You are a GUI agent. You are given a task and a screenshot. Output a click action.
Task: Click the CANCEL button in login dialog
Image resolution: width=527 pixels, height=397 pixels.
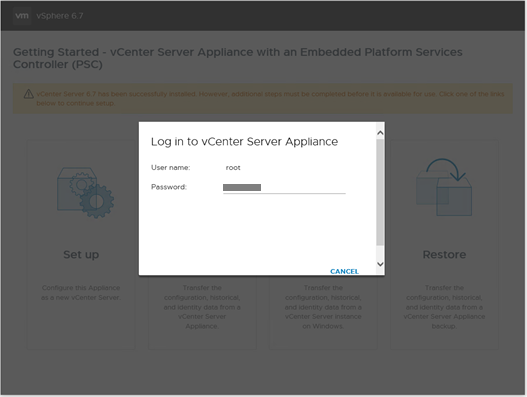click(x=344, y=271)
